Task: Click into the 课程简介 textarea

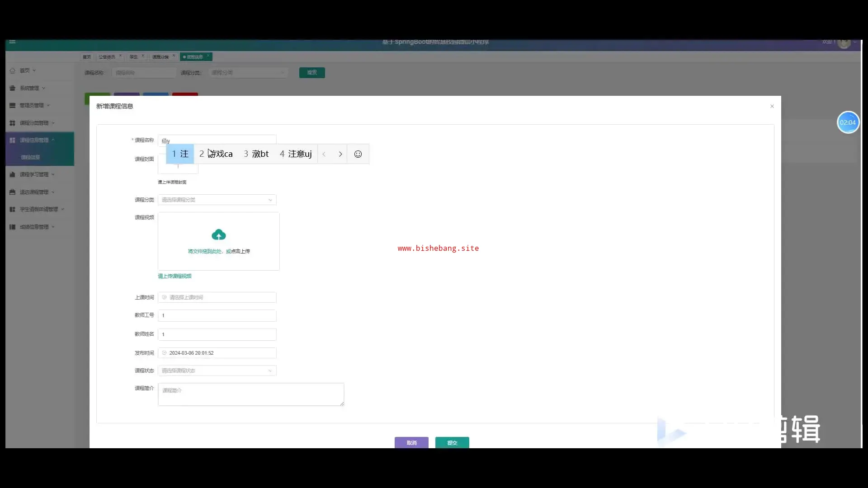Action: [x=251, y=394]
